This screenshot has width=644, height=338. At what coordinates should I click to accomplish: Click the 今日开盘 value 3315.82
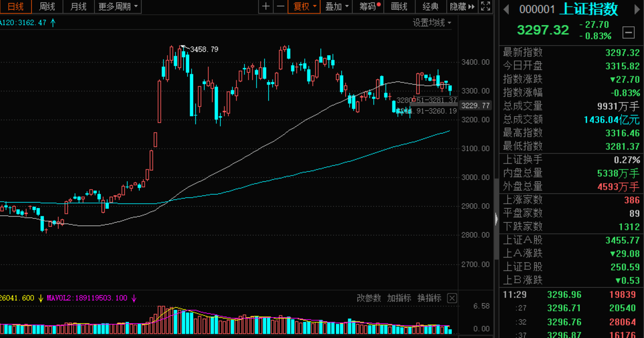622,66
